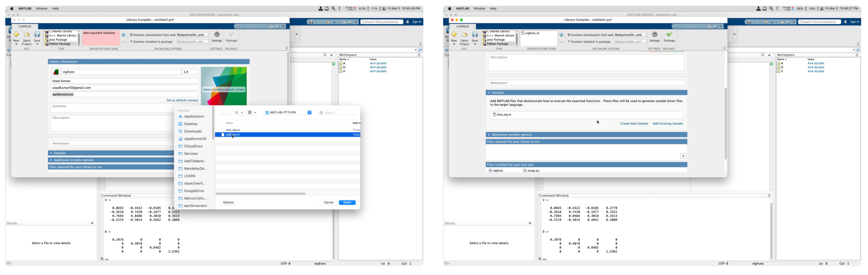Click Search Documentation field in right screenshot

(x=820, y=22)
